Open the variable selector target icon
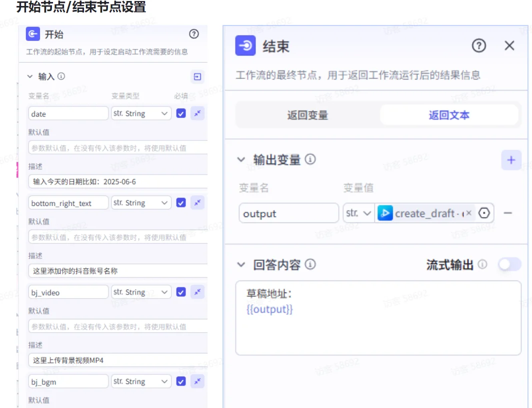The width and height of the screenshot is (532, 408). pos(484,213)
